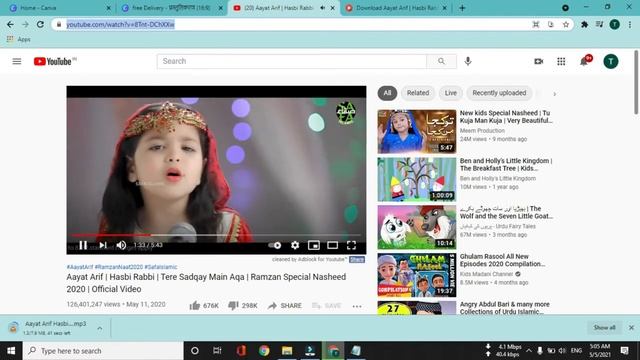
Task: Open the create video camera icon
Action: tap(539, 61)
